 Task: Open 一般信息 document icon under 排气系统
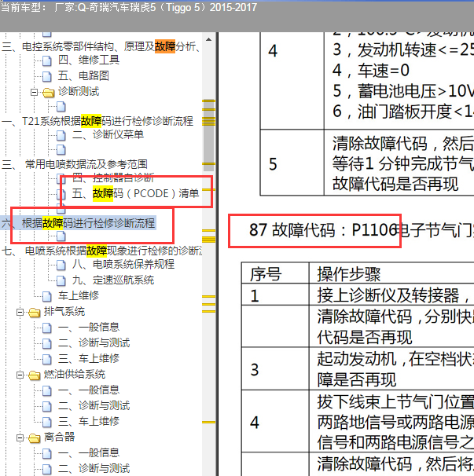tap(47, 328)
